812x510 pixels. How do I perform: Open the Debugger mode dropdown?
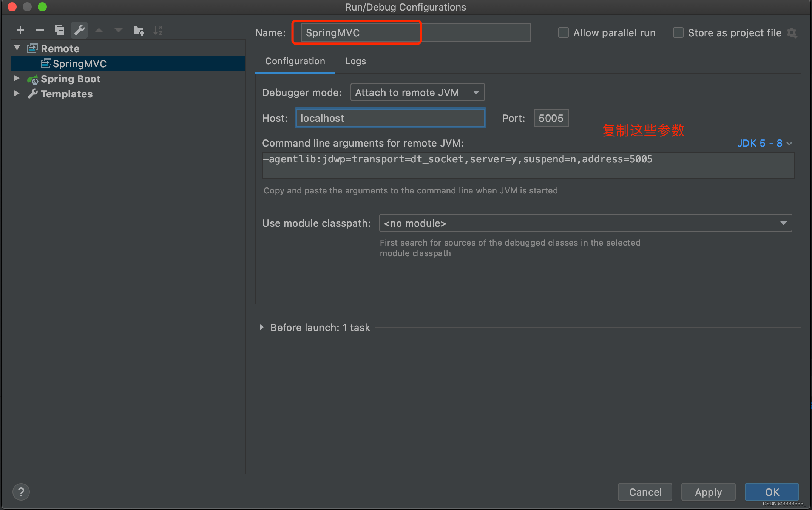tap(417, 93)
